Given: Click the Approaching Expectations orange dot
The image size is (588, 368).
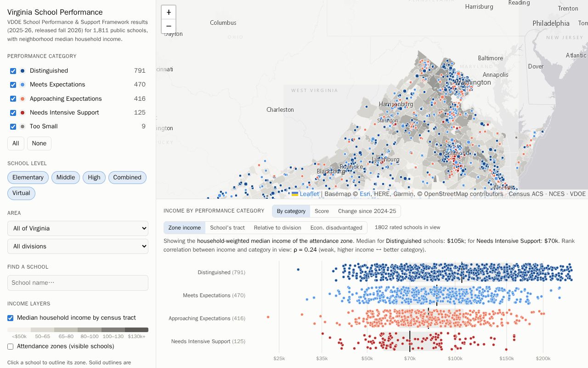Looking at the screenshot, I should pyautogui.click(x=23, y=99).
